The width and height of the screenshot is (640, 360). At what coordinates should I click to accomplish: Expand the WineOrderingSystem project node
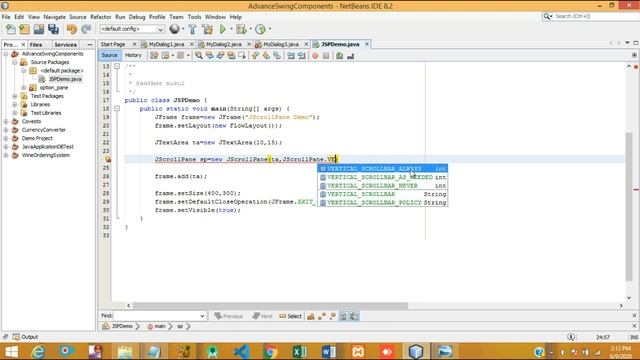(6, 155)
